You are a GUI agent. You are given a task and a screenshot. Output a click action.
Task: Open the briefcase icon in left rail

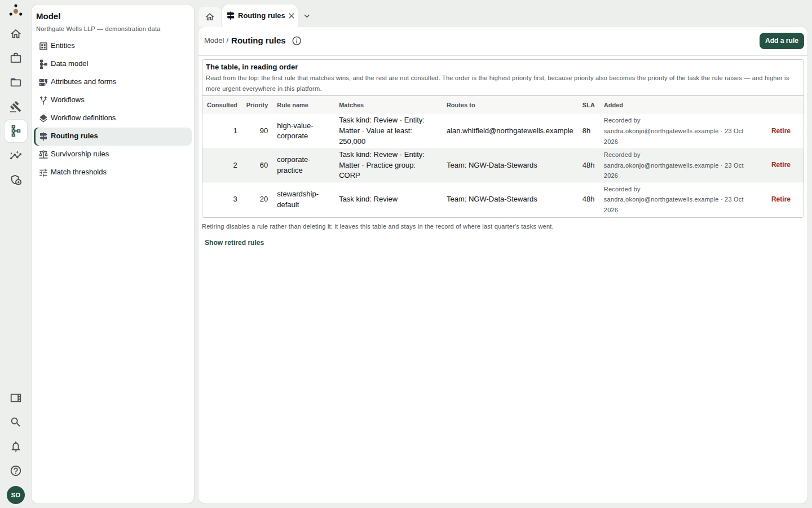[x=16, y=58]
